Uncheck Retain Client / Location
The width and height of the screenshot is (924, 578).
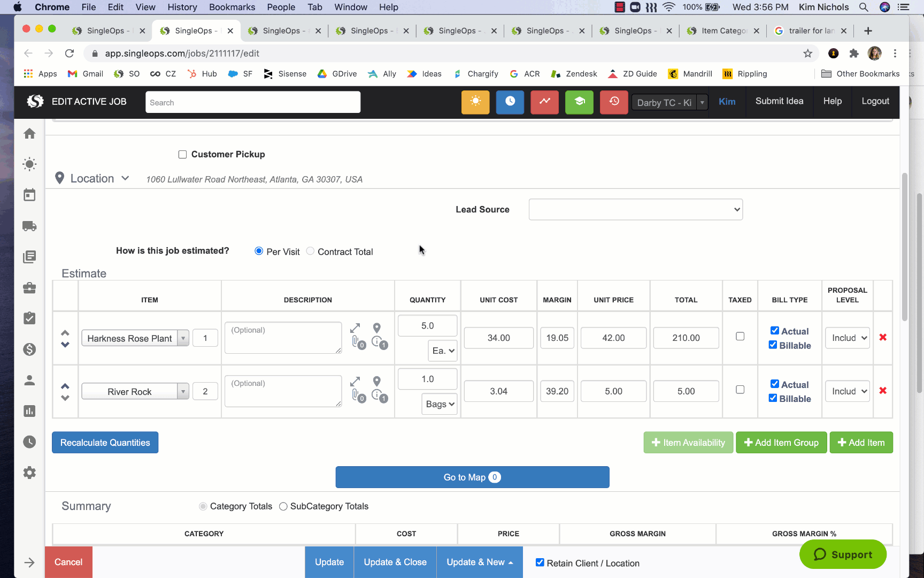point(540,562)
